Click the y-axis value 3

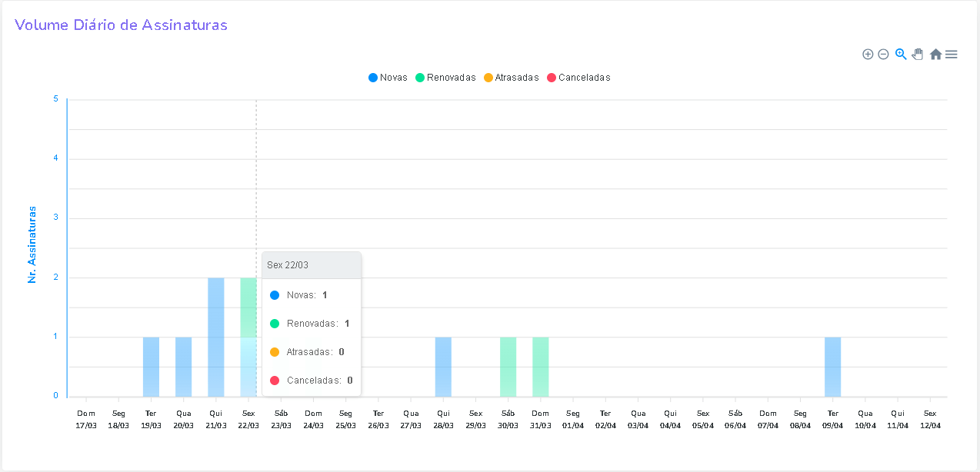(x=55, y=218)
